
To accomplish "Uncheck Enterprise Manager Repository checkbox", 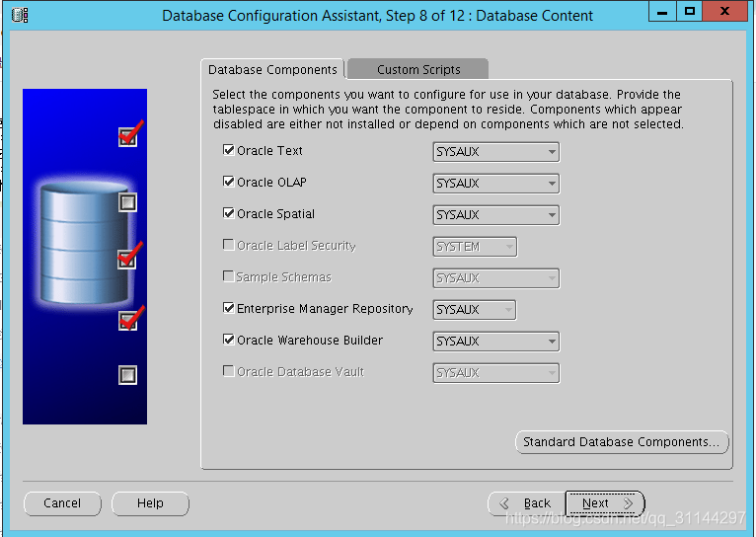I will point(229,308).
